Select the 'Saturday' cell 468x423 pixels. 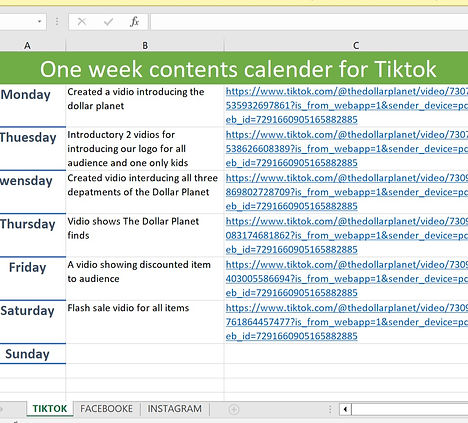tap(33, 322)
